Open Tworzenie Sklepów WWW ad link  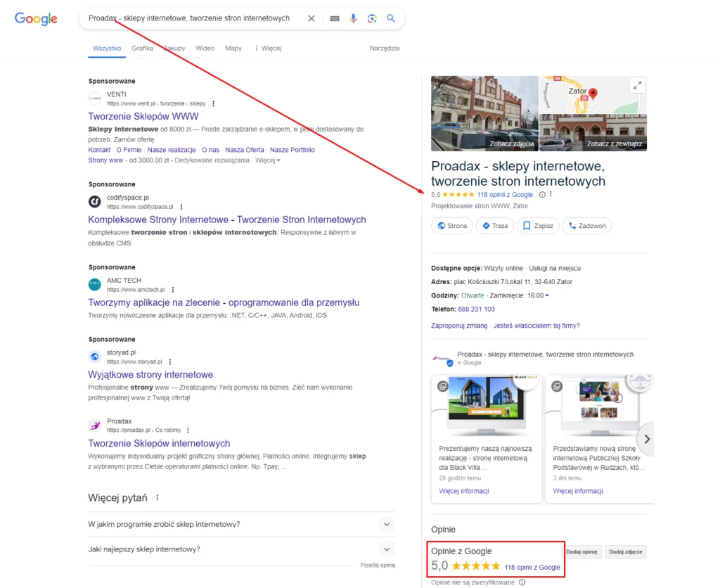[143, 116]
